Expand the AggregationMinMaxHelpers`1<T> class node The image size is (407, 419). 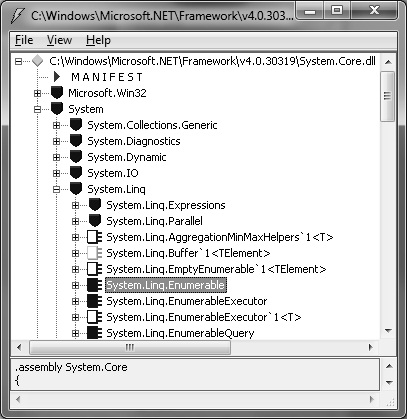tap(75, 237)
